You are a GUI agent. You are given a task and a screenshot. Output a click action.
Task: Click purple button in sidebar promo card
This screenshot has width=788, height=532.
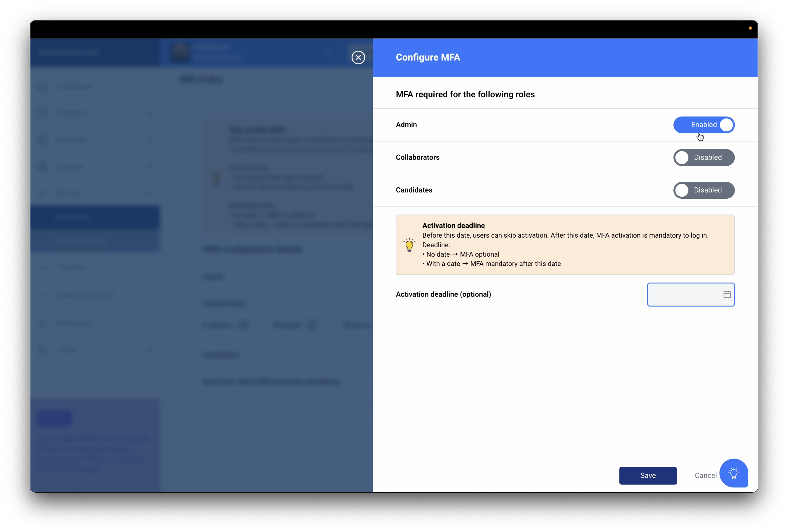click(x=54, y=418)
